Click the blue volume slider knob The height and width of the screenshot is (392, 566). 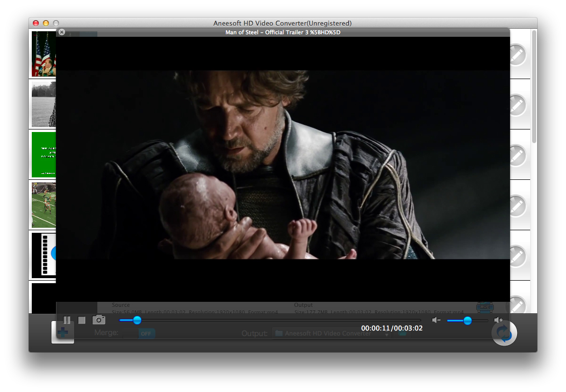click(468, 320)
